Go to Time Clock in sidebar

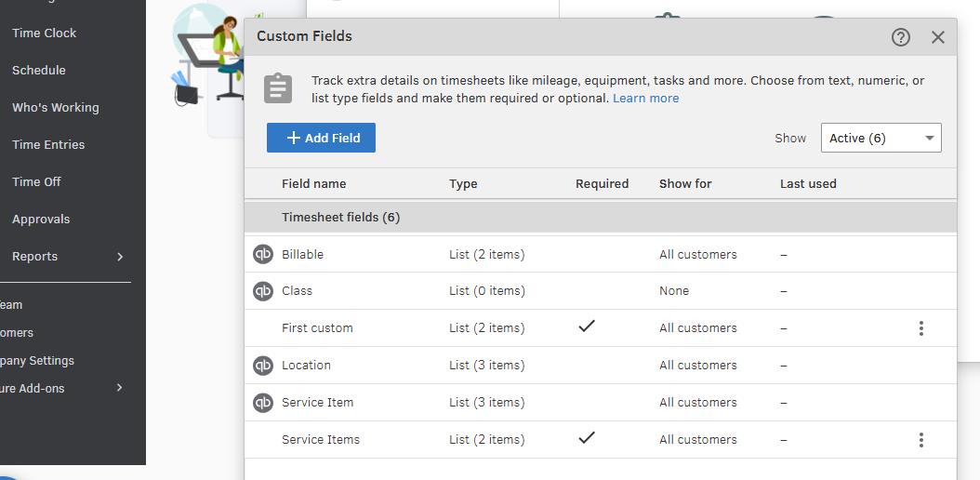45,33
